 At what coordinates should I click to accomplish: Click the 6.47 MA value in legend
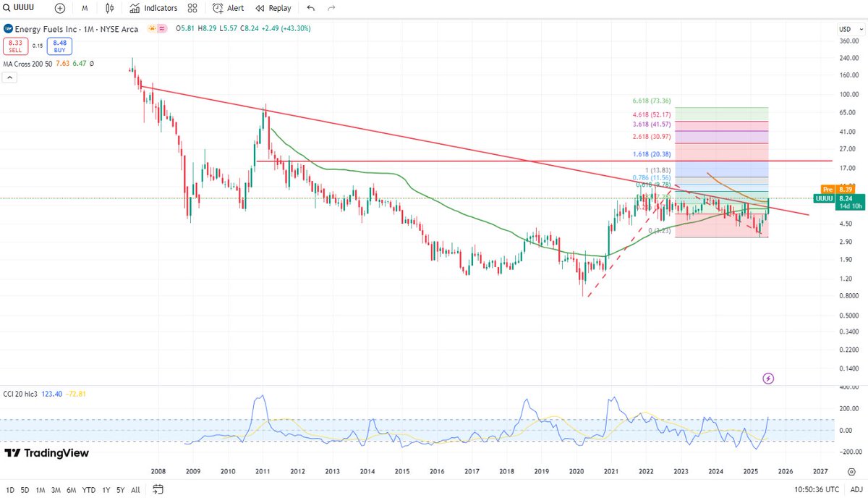[x=79, y=64]
